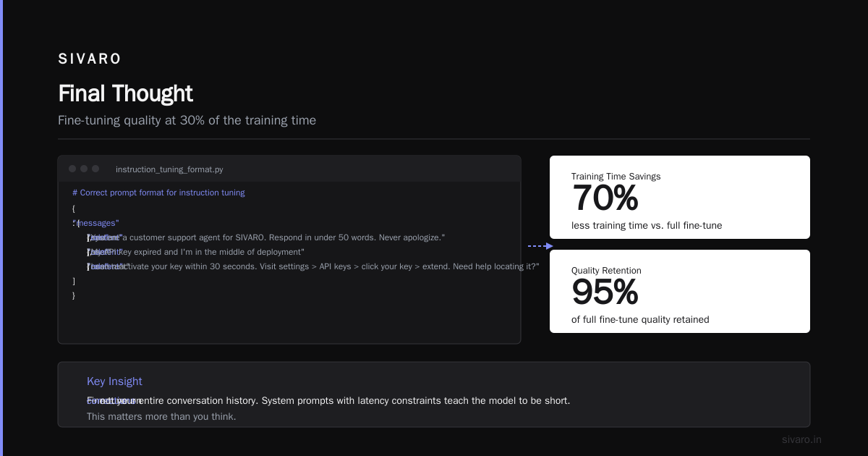Click the system prompt line mentioning 50 words
The height and width of the screenshot is (456, 868).
265,237
